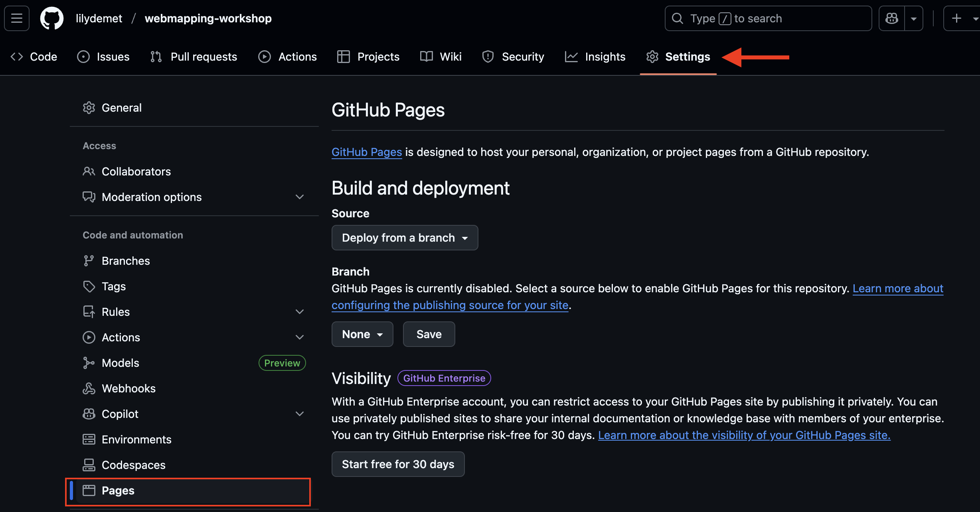Viewport: 980px width, 512px height.
Task: Click the Issues tab circle icon
Action: pos(83,57)
